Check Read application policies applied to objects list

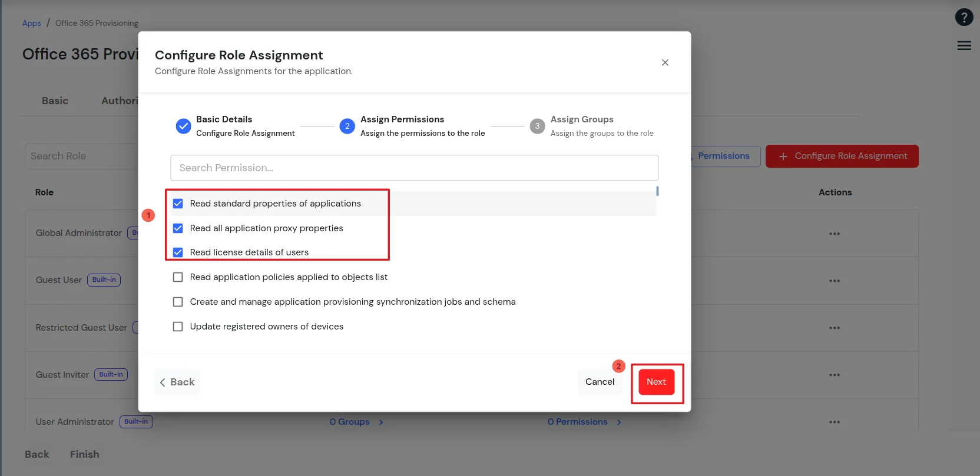pyautogui.click(x=178, y=277)
